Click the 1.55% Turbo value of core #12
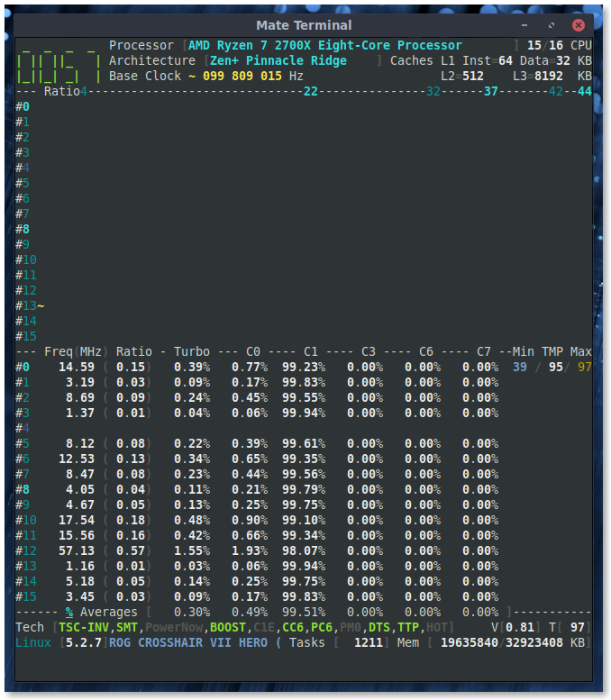611x700 pixels. pos(192,550)
